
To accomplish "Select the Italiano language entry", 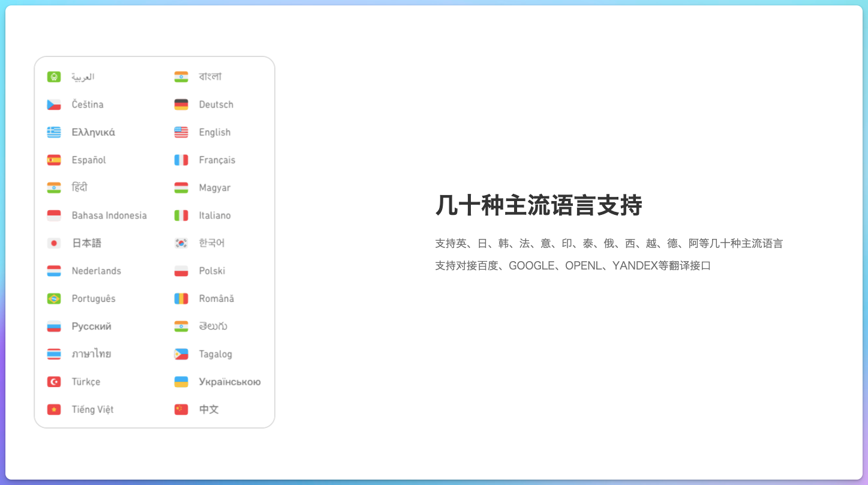I will (x=215, y=215).
